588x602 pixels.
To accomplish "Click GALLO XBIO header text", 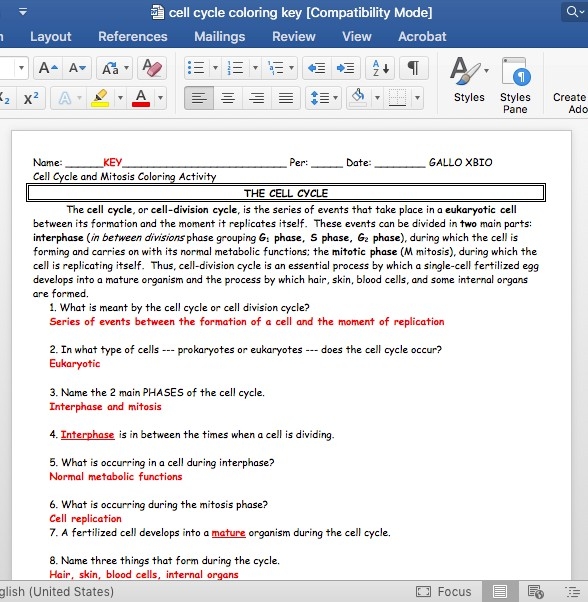I will click(x=461, y=162).
